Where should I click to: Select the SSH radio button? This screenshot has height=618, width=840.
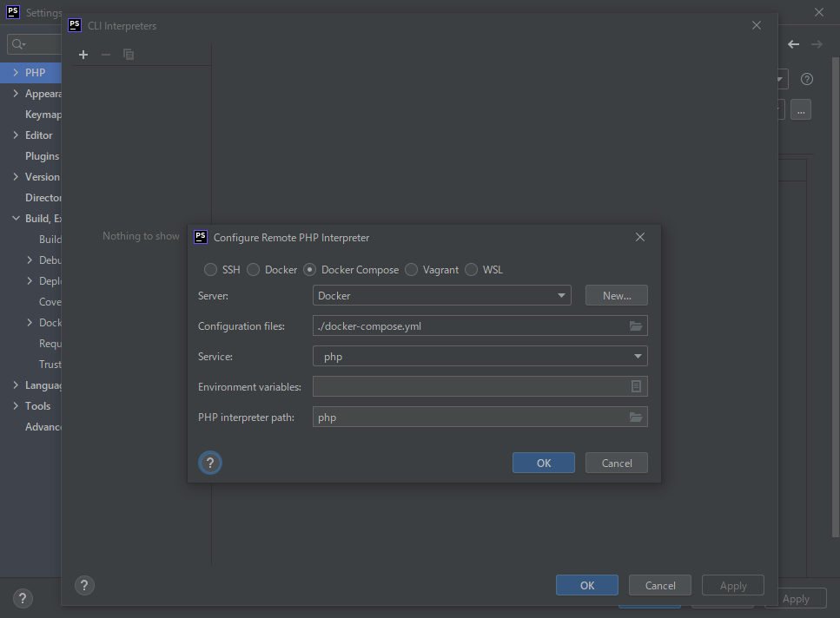pyautogui.click(x=211, y=270)
